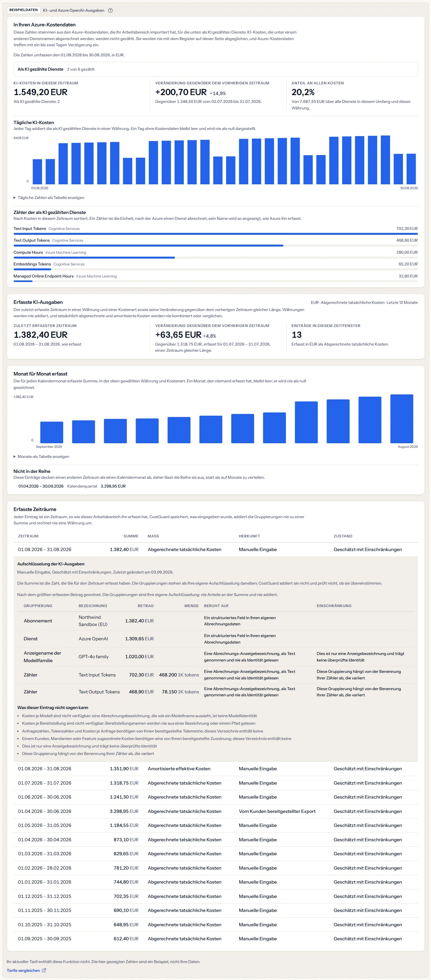Expand the 01.07.2026 – 31.07.2026 table row
431x980 pixels.
215,783
